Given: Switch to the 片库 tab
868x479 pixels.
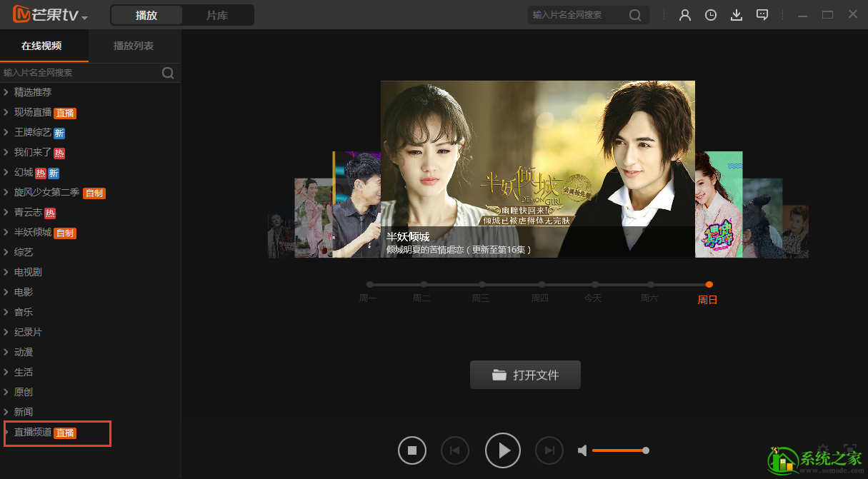Looking at the screenshot, I should (x=217, y=15).
